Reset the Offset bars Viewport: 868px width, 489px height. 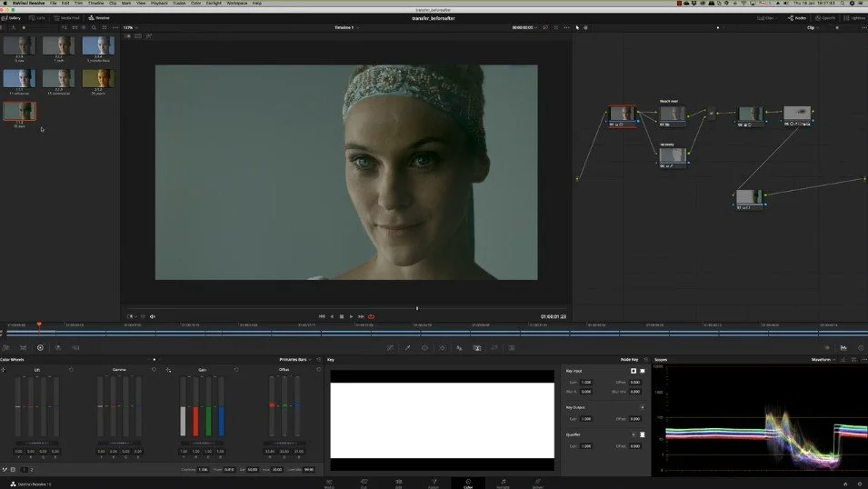pyautogui.click(x=318, y=369)
